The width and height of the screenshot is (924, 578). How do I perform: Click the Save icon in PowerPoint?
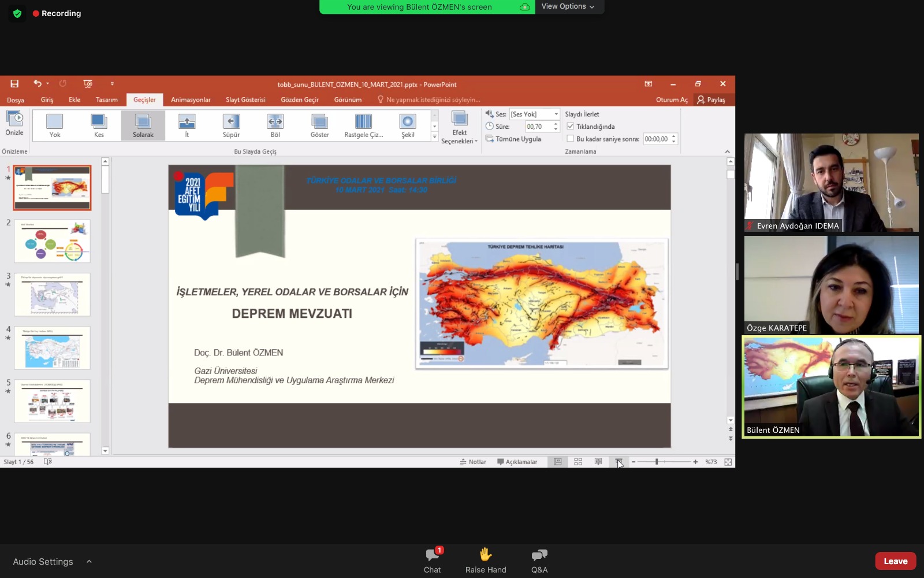14,84
